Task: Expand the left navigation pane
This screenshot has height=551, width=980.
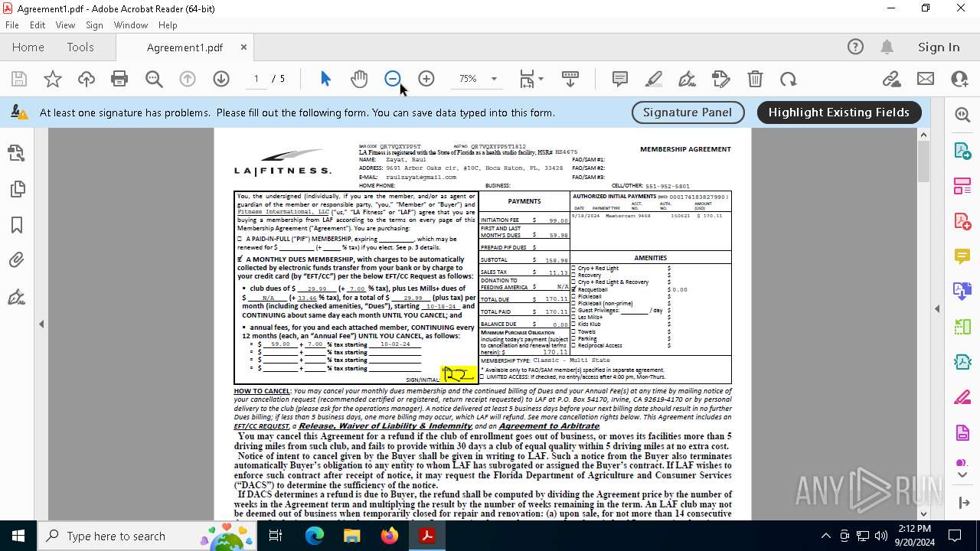Action: (41, 324)
